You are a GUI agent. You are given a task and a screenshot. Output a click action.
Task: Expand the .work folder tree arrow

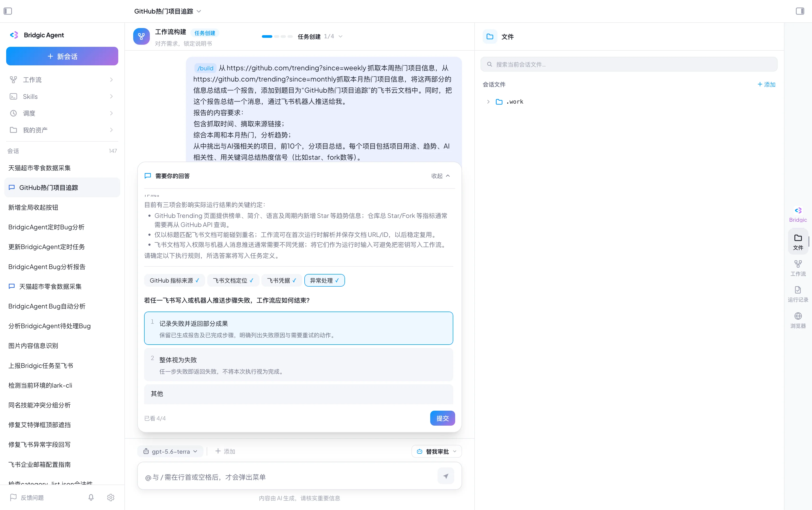[x=488, y=101]
